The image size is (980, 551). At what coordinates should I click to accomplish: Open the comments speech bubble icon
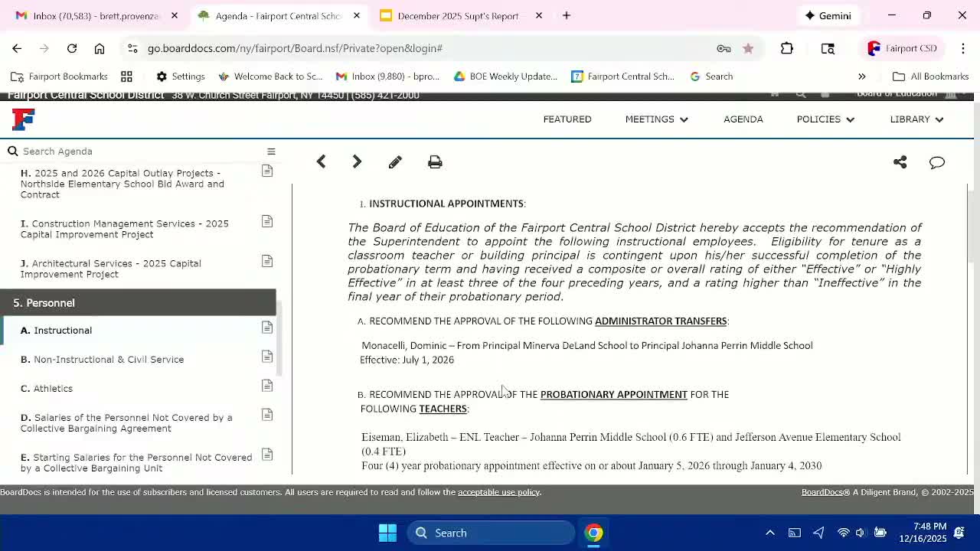[937, 162]
